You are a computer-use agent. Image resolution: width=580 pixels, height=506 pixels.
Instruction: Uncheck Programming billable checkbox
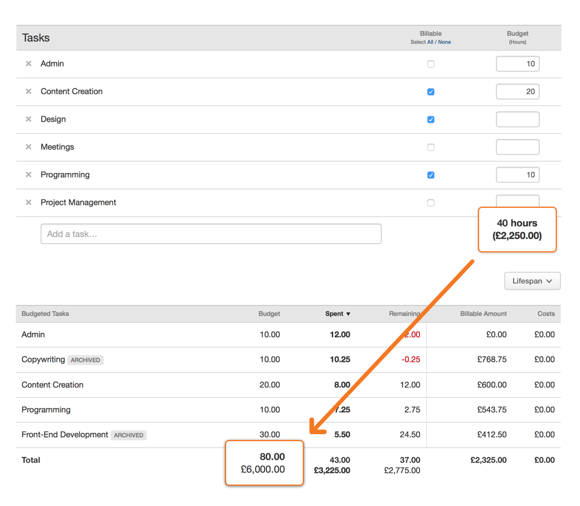point(431,175)
